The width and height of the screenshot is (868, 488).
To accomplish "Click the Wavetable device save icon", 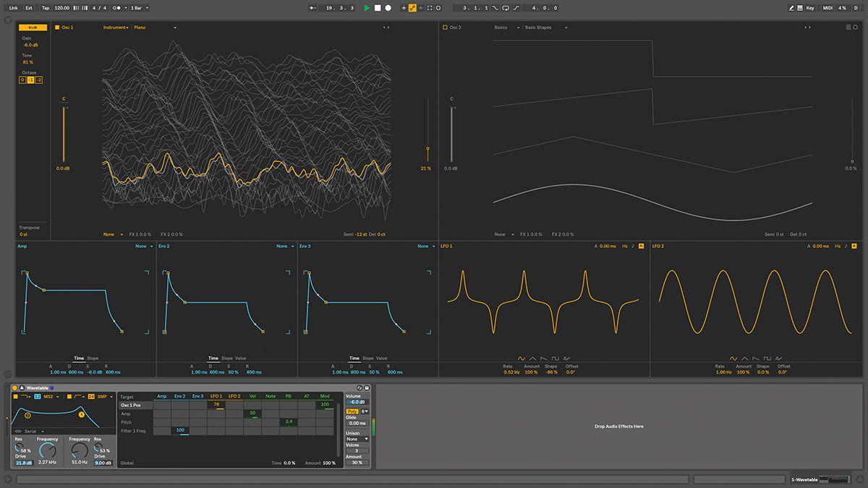I will (367, 388).
